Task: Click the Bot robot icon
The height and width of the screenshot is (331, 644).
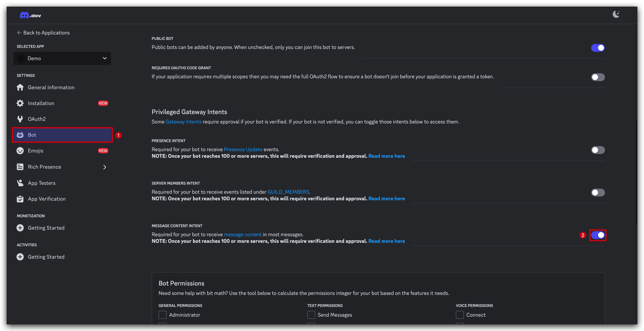Action: pyautogui.click(x=20, y=135)
